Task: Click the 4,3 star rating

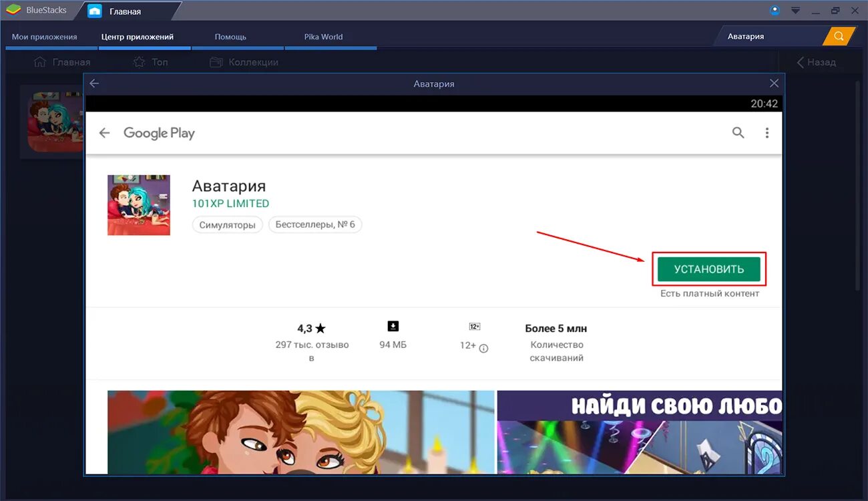Action: pos(312,329)
